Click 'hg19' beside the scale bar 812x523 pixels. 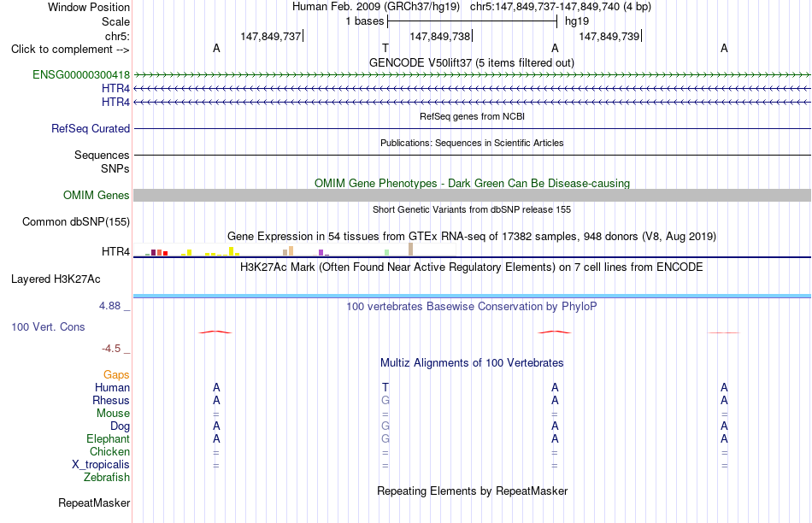577,21
